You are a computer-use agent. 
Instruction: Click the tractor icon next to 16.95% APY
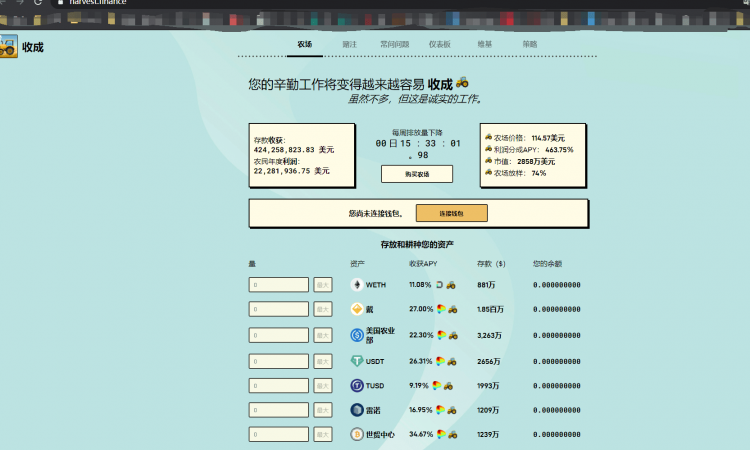click(x=452, y=410)
